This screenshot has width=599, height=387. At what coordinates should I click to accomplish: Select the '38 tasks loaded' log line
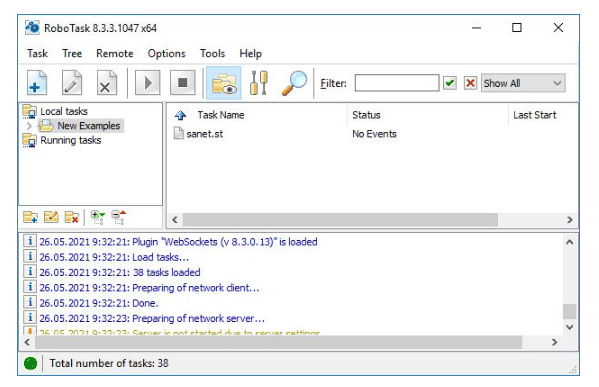pyautogui.click(x=120, y=272)
